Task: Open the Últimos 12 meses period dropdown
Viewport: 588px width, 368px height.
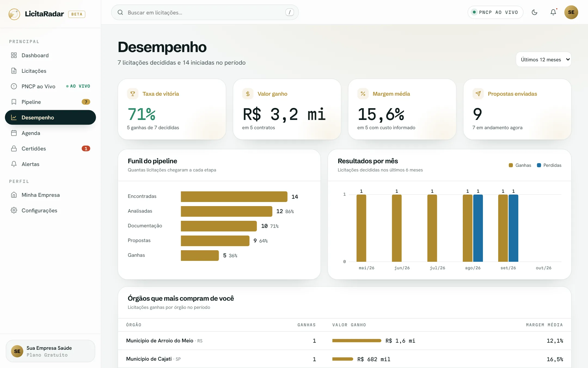Action: tap(543, 59)
